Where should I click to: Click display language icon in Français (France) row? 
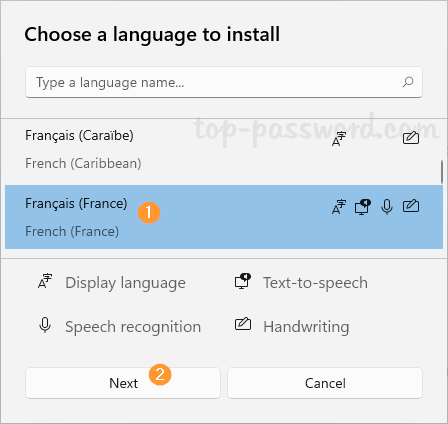tap(339, 207)
